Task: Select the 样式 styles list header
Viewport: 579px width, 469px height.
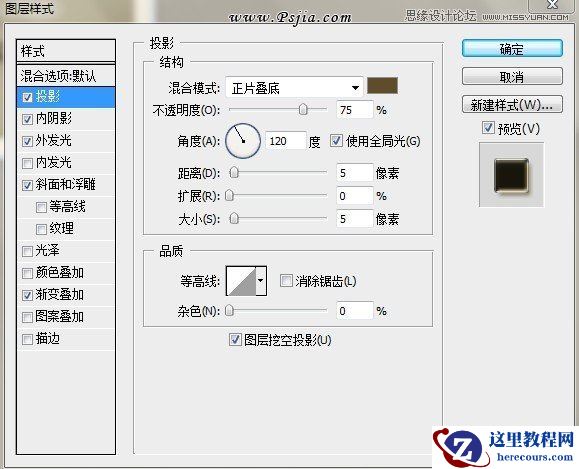Action: (x=66, y=51)
